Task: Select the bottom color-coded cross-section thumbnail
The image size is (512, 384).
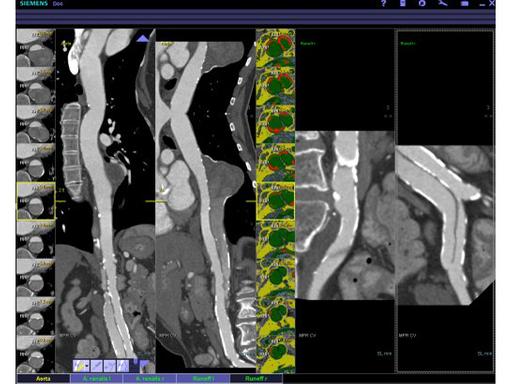Action: point(276,354)
